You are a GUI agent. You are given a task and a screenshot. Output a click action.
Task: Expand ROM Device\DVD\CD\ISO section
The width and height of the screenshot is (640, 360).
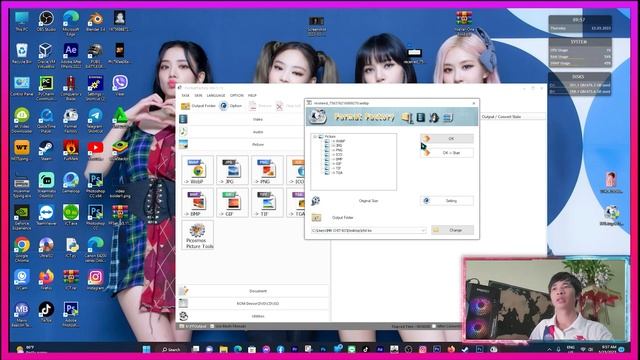[x=253, y=304]
